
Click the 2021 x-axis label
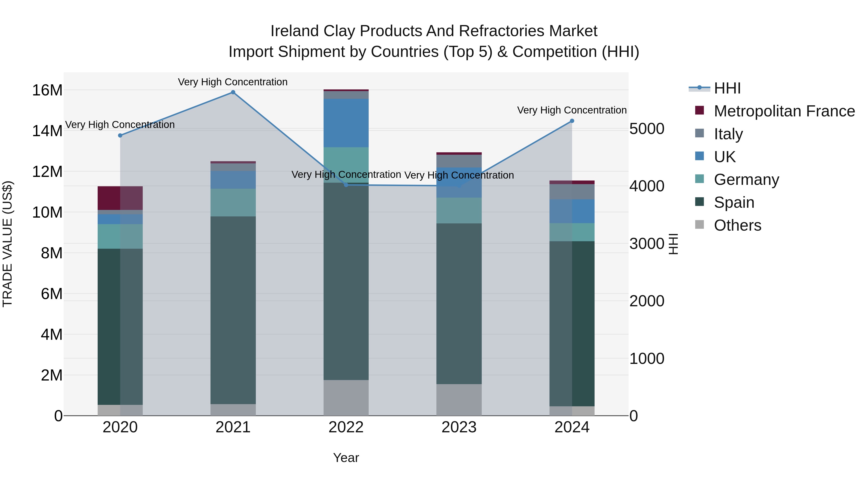[x=233, y=427]
